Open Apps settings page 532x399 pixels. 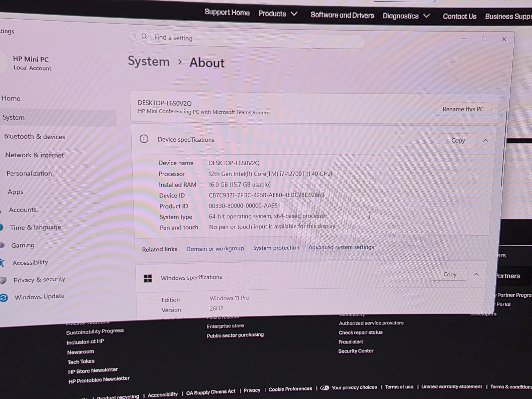[15, 192]
